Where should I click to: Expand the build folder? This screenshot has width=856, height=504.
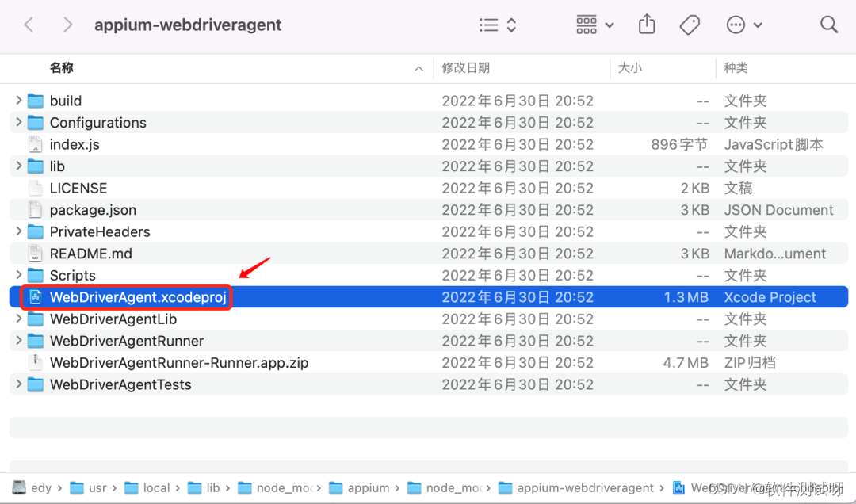[18, 100]
